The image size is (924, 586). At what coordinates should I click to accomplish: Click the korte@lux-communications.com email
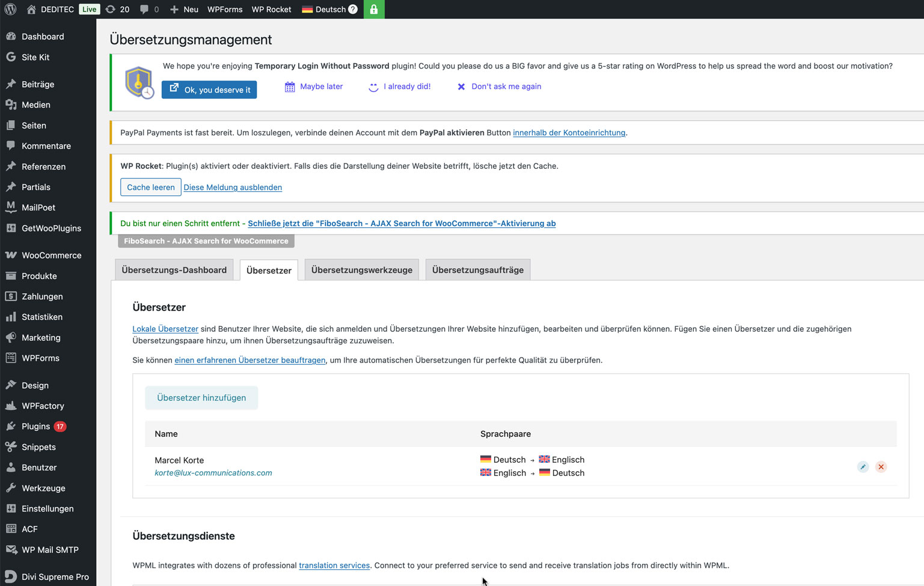[213, 473]
